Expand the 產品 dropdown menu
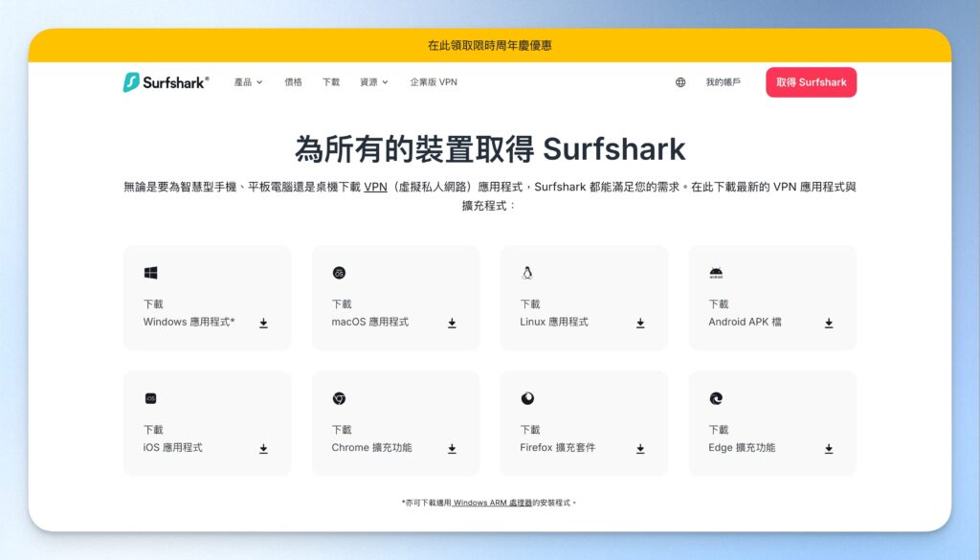This screenshot has height=560, width=980. point(248,82)
